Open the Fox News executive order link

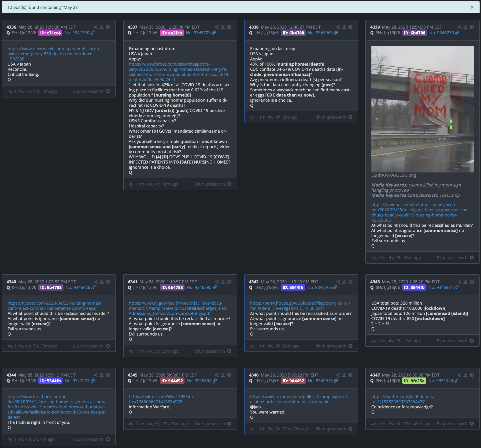pyautogui.click(x=300, y=399)
